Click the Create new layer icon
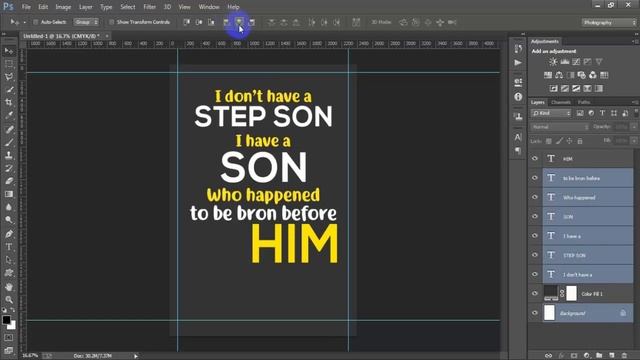This screenshot has height=360, width=640. [611, 356]
